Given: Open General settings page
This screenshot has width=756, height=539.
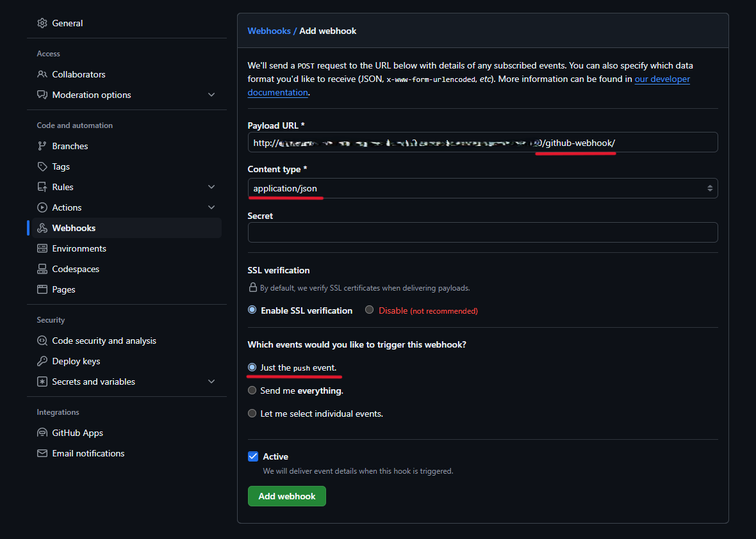Looking at the screenshot, I should coord(127,23).
